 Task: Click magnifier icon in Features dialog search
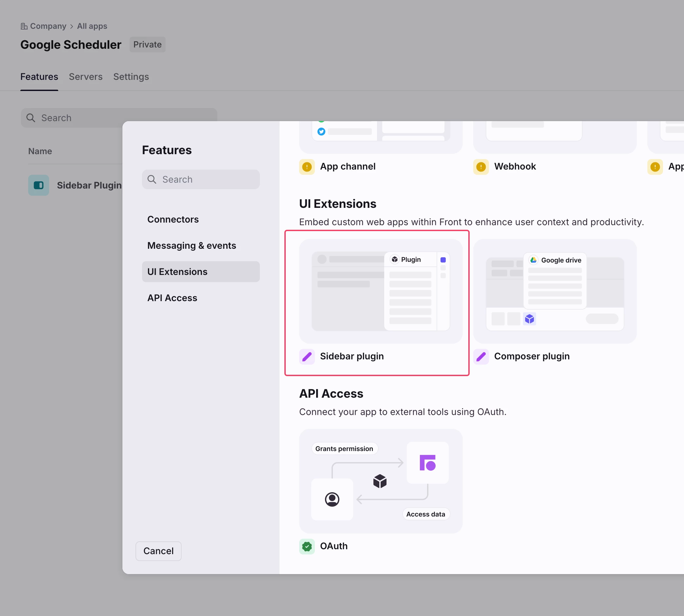click(152, 179)
